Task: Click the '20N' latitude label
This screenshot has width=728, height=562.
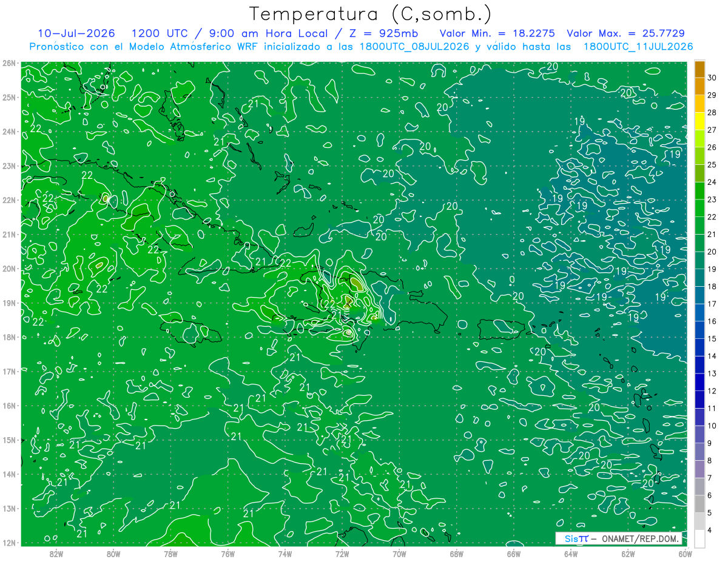Action: (9, 269)
